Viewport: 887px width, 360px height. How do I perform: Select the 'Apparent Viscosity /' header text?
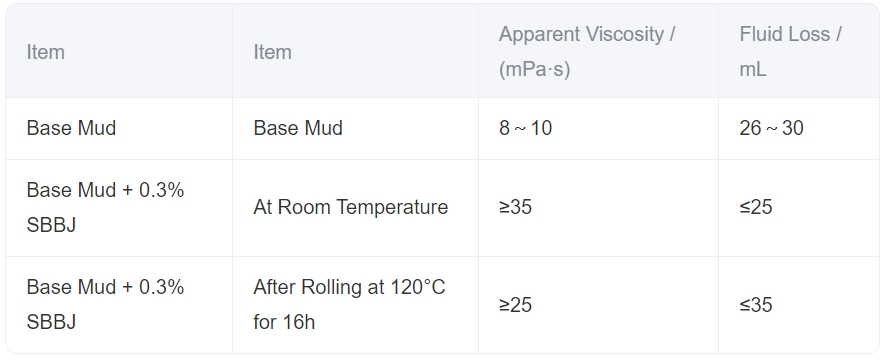coord(587,35)
